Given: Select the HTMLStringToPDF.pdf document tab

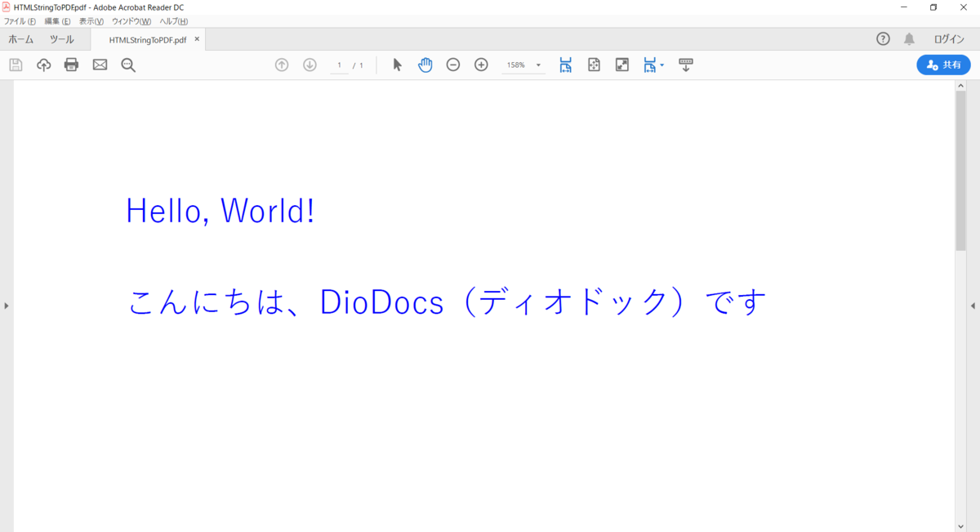Looking at the screenshot, I should pyautogui.click(x=148, y=39).
